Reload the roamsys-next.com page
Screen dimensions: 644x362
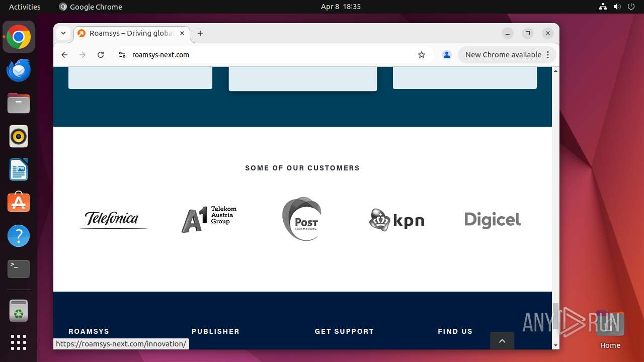click(x=101, y=55)
